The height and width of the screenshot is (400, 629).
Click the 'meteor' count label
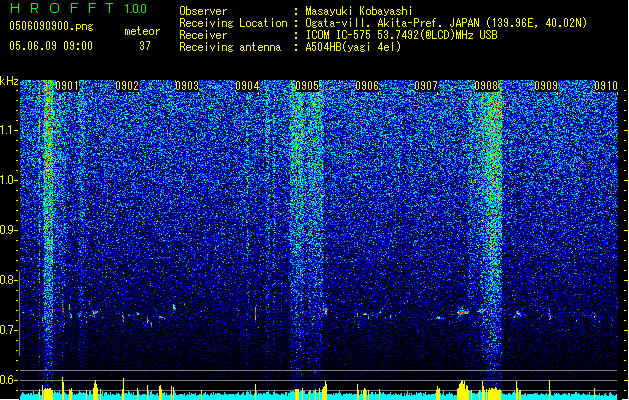point(142,31)
